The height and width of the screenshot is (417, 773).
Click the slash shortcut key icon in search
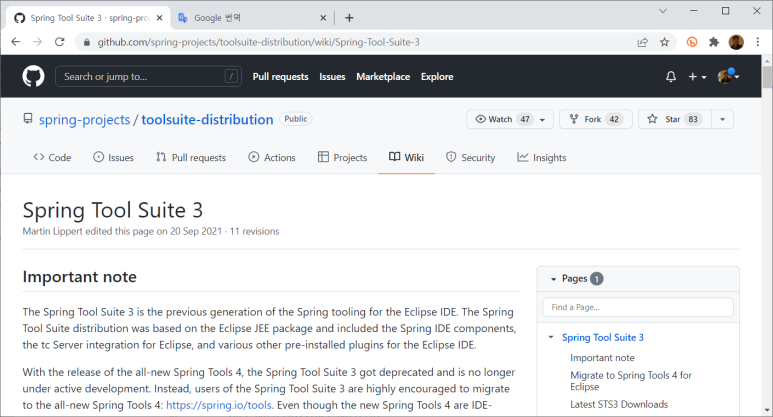point(231,76)
